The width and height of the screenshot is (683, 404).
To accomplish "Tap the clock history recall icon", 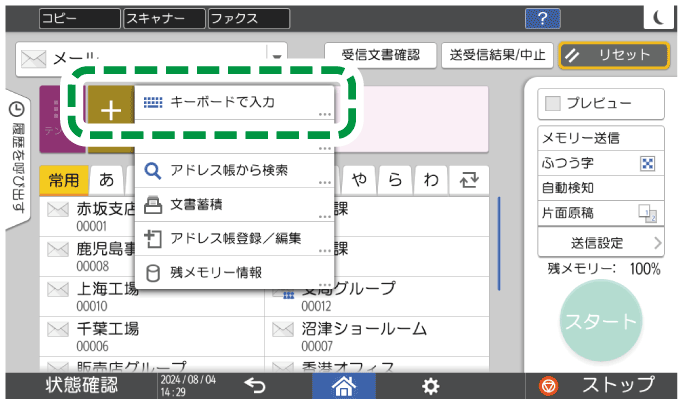I will [17, 109].
